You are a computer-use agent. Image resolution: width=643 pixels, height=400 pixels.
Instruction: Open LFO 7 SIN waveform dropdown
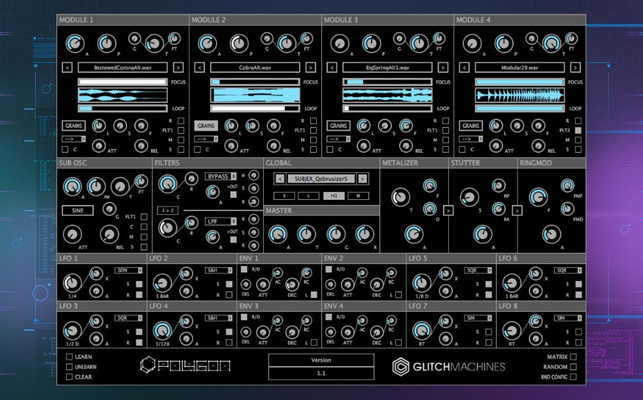pyautogui.click(x=478, y=318)
